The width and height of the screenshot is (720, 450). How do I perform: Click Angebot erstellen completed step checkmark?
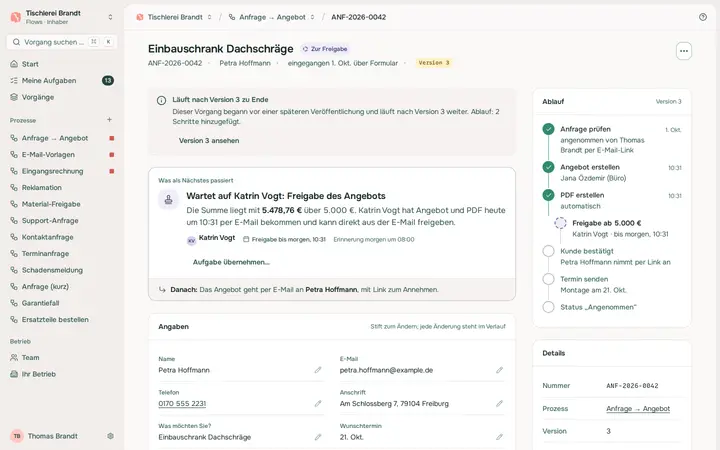tap(548, 167)
